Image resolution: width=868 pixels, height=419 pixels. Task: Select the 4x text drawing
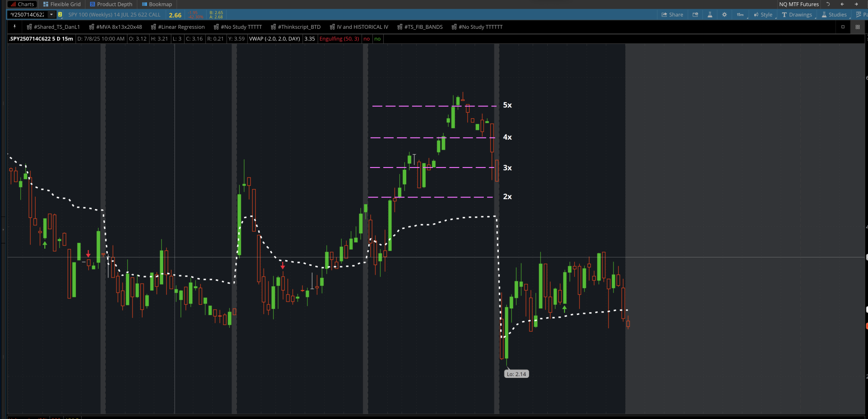point(507,137)
